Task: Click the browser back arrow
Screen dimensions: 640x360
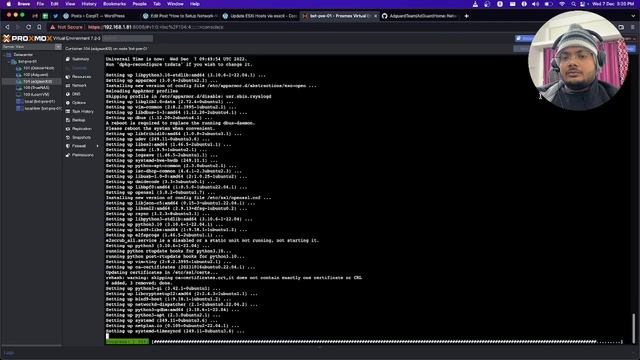Action: [7, 27]
